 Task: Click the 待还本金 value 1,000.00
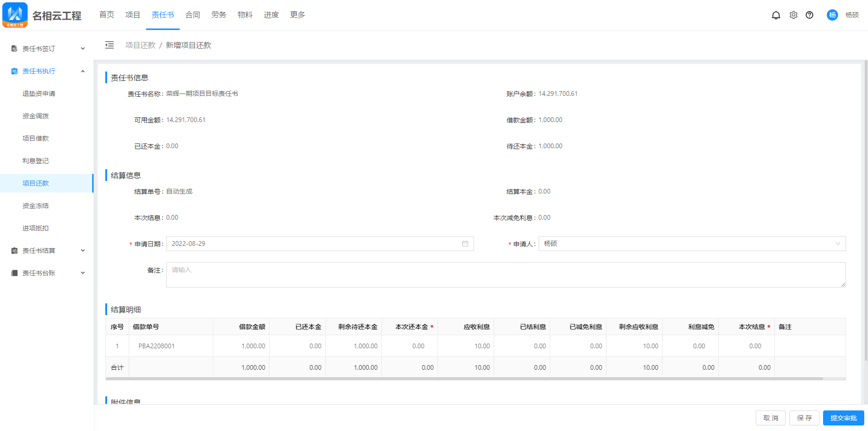point(550,146)
